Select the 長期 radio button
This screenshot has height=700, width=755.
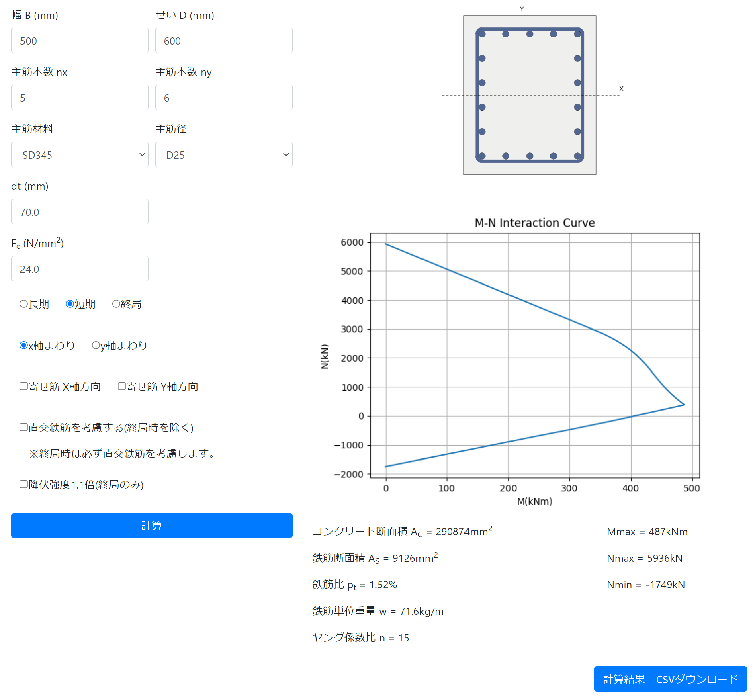(24, 304)
